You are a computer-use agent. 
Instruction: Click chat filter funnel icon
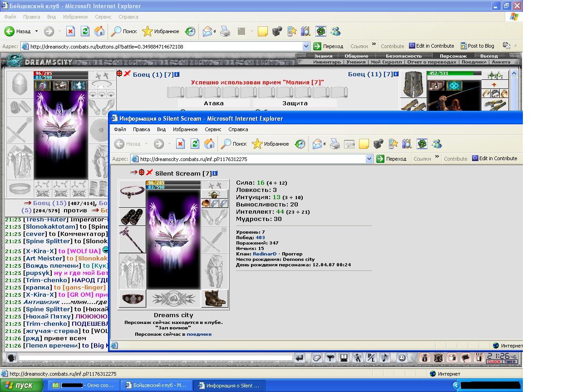coord(330,358)
